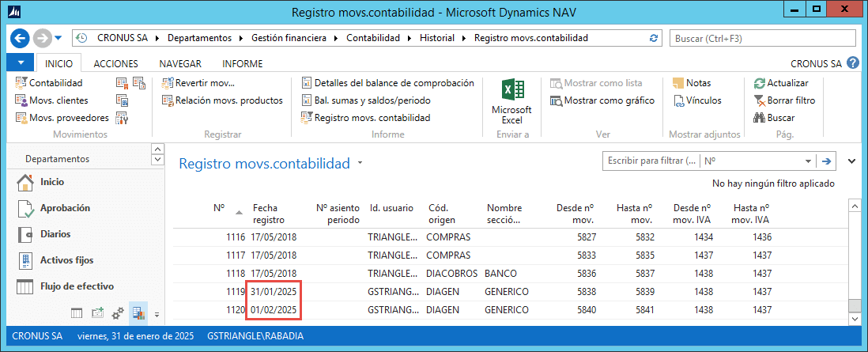Open Relación movs. productos

[x=222, y=100]
